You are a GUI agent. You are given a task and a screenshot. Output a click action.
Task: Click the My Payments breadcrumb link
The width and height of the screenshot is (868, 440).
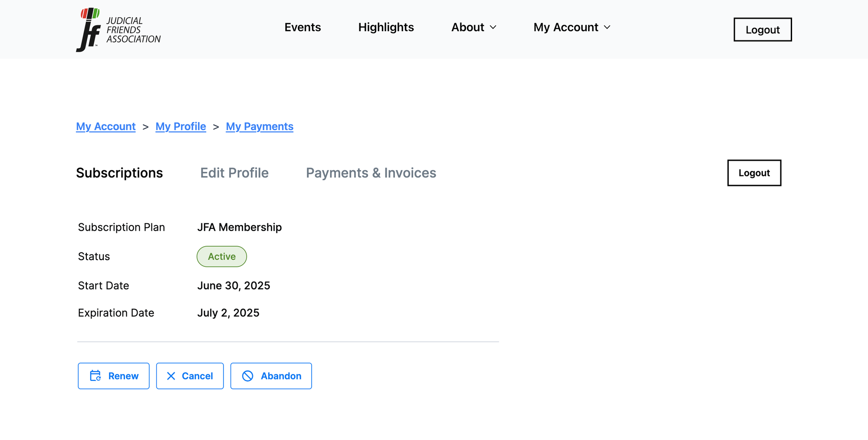coord(260,126)
